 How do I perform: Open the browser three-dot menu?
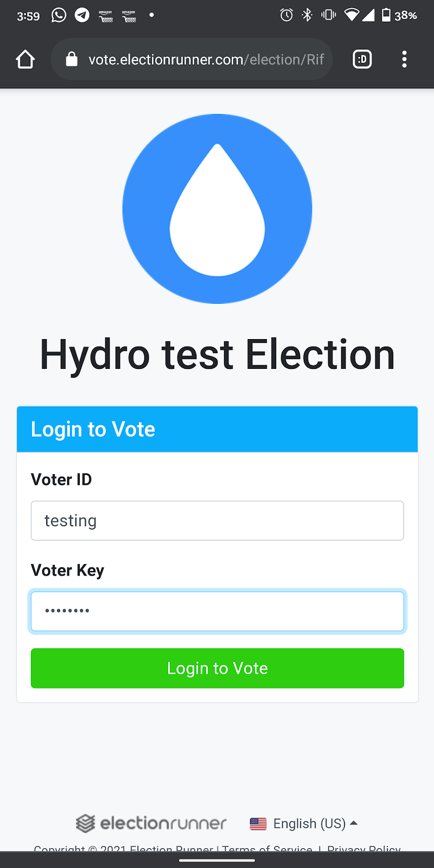404,59
